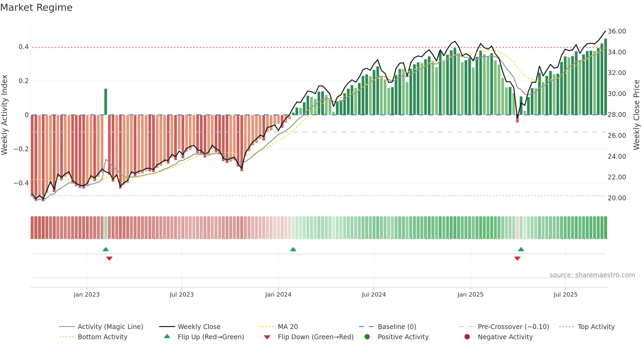Image resolution: width=644 pixels, height=362 pixels.
Task: Toggle the Flip Down (Green→Red) legend entry
Action: click(309, 337)
